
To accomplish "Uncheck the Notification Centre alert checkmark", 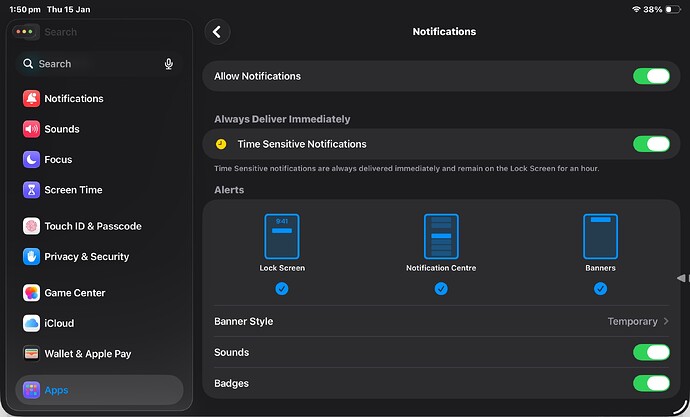I will 441,289.
